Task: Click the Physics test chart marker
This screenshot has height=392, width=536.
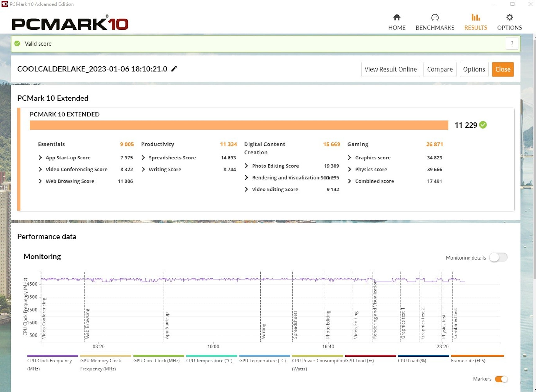Action: tap(443, 326)
